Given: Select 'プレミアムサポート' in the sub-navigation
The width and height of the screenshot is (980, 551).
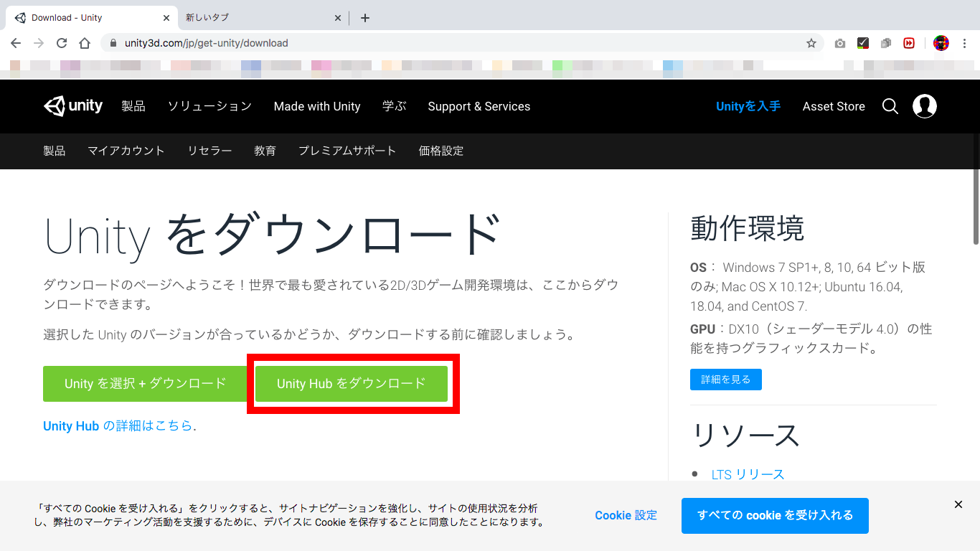Looking at the screenshot, I should [x=347, y=151].
